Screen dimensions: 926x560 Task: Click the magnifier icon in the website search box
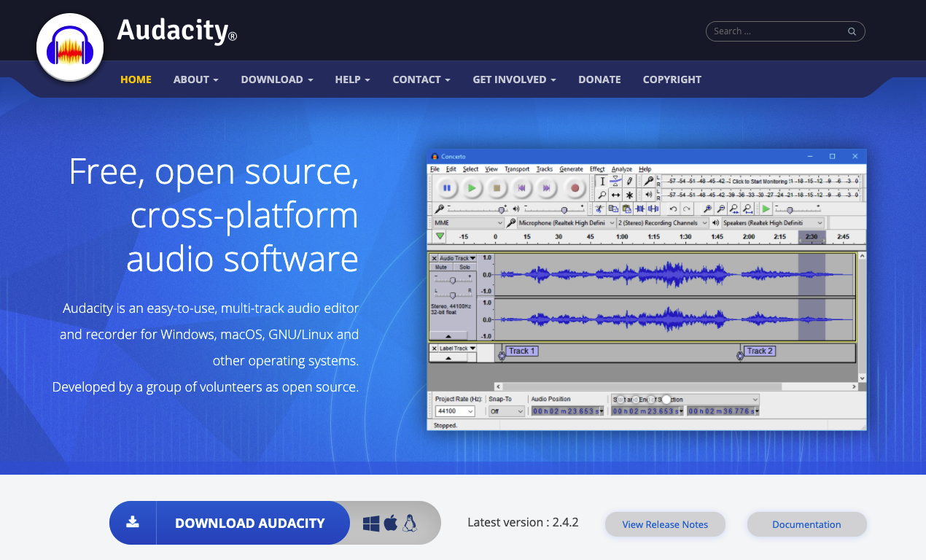pyautogui.click(x=852, y=31)
